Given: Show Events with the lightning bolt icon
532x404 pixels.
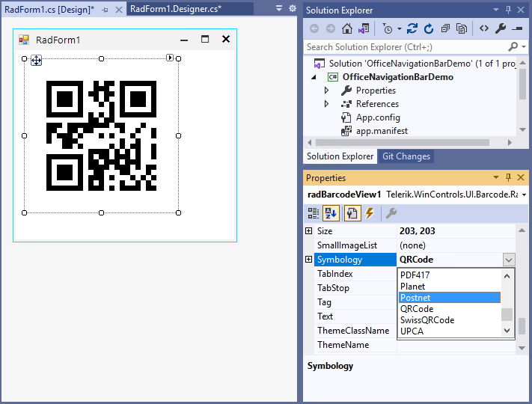Looking at the screenshot, I should pos(370,213).
